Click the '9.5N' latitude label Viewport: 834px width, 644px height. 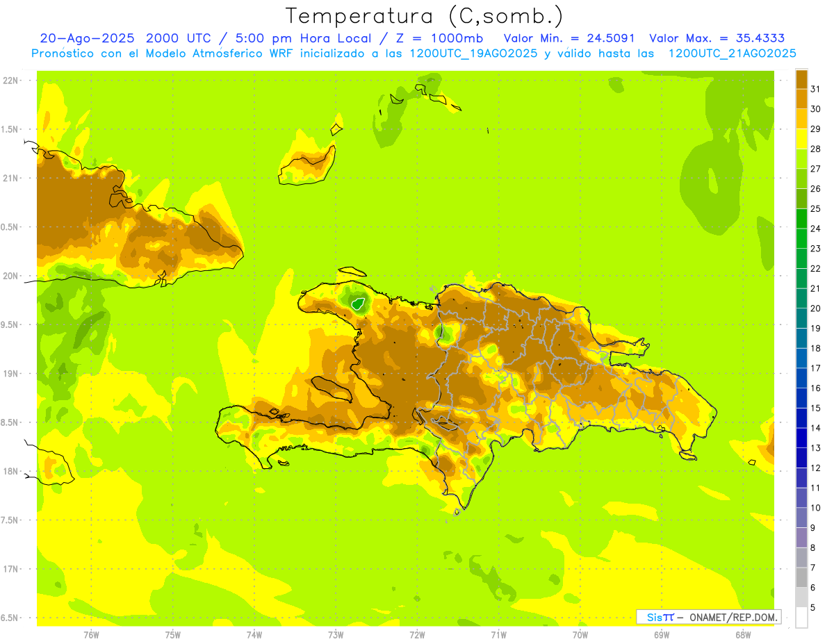[x=10, y=324]
